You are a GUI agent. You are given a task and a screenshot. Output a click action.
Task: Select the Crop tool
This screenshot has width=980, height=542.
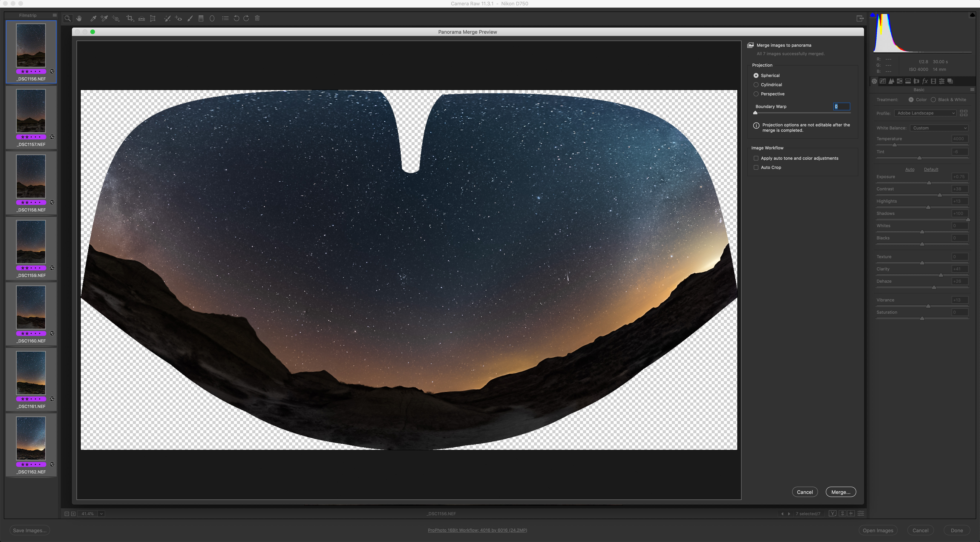[130, 18]
